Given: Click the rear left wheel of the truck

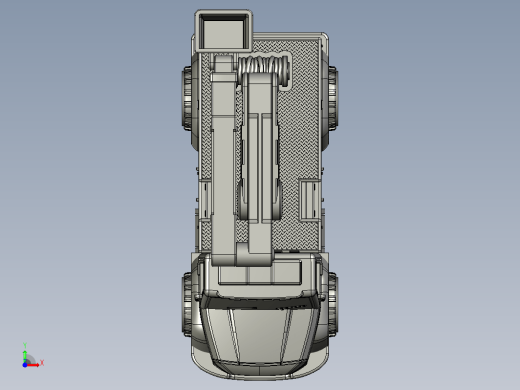Looking at the screenshot, I should [187, 99].
